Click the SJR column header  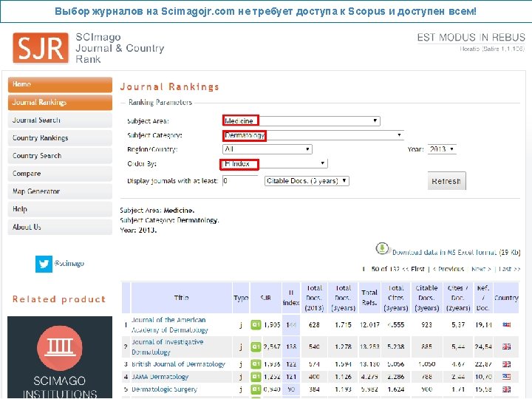[266, 298]
